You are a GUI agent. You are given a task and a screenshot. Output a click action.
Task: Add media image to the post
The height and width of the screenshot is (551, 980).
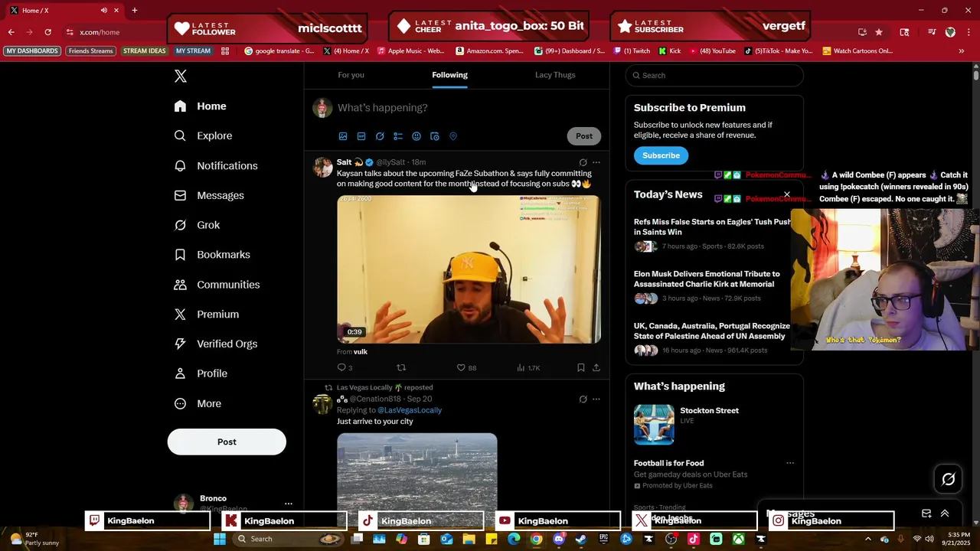pyautogui.click(x=343, y=136)
